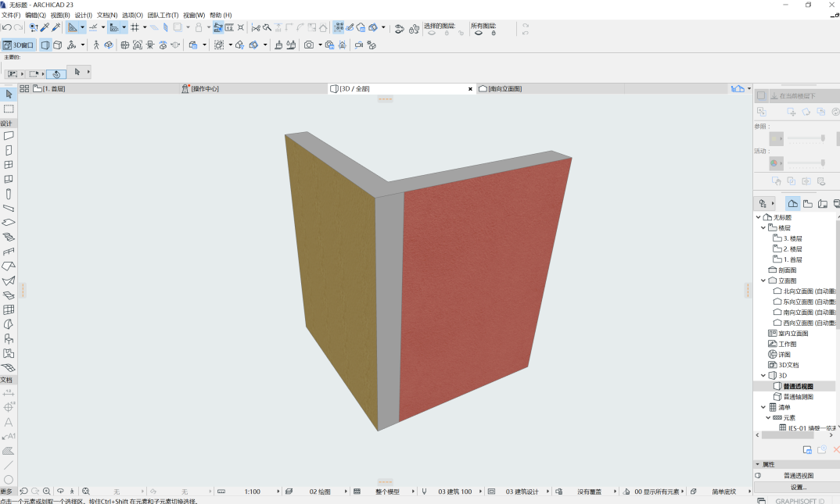Select the Wall tool in toolbox
The image size is (840, 504).
pyautogui.click(x=9, y=136)
